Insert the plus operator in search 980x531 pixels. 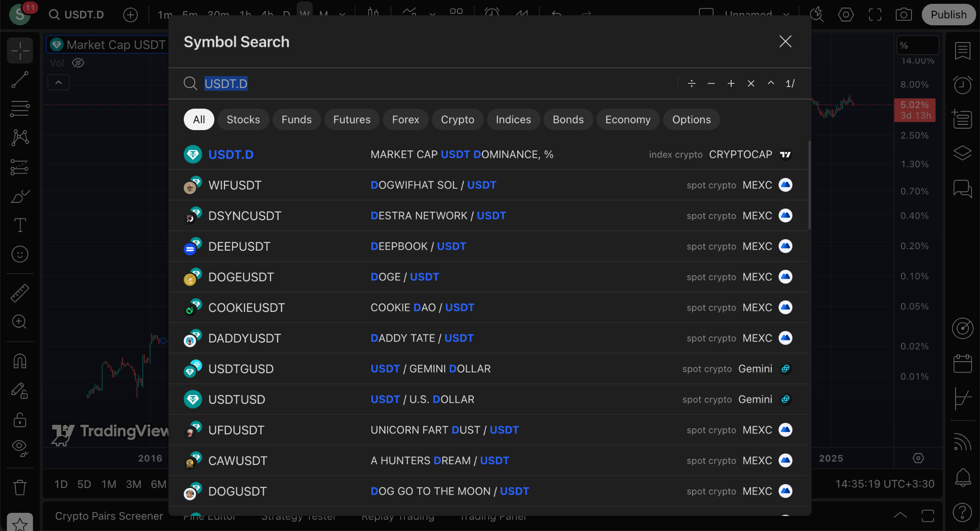[731, 84]
